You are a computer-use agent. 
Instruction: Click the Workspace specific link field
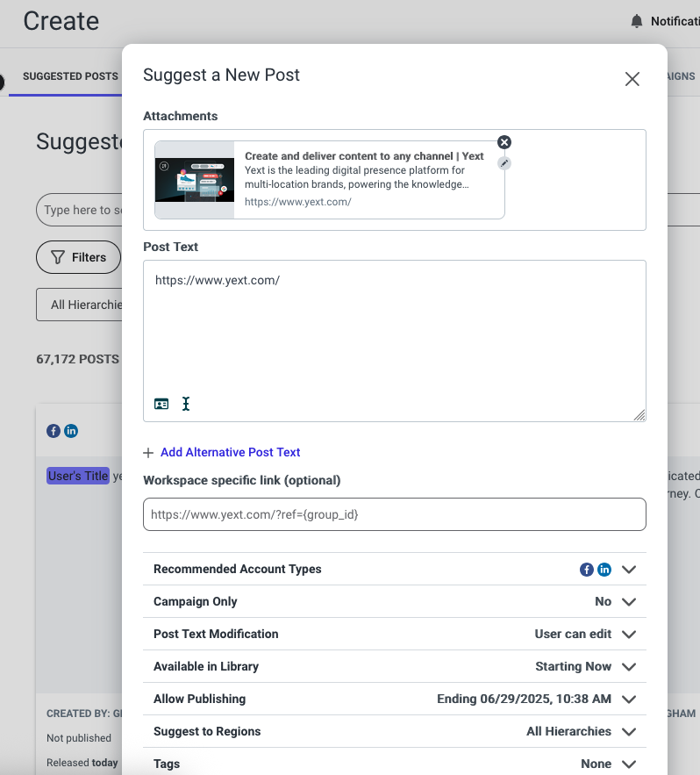point(394,514)
